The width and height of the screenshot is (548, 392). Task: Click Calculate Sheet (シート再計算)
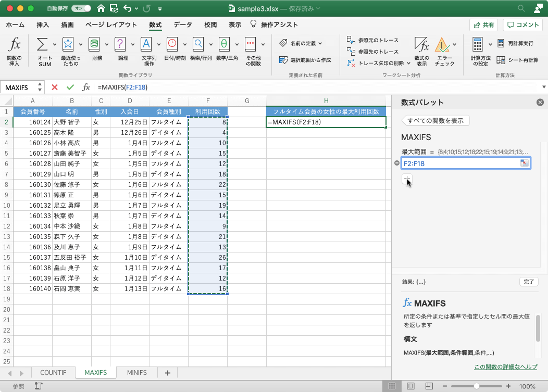pyautogui.click(x=518, y=60)
